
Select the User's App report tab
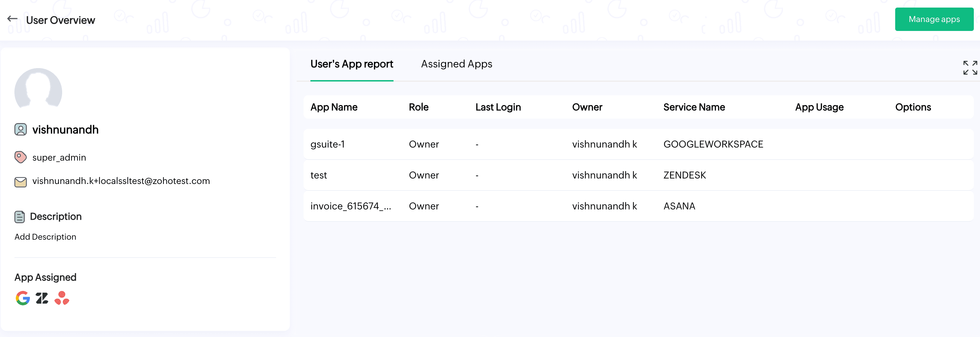[x=352, y=64]
